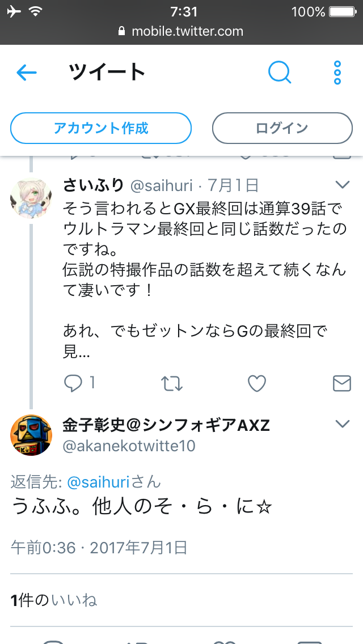Tap the @akanekotwitte10 handle
The width and height of the screenshot is (363, 644).
pos(129,446)
